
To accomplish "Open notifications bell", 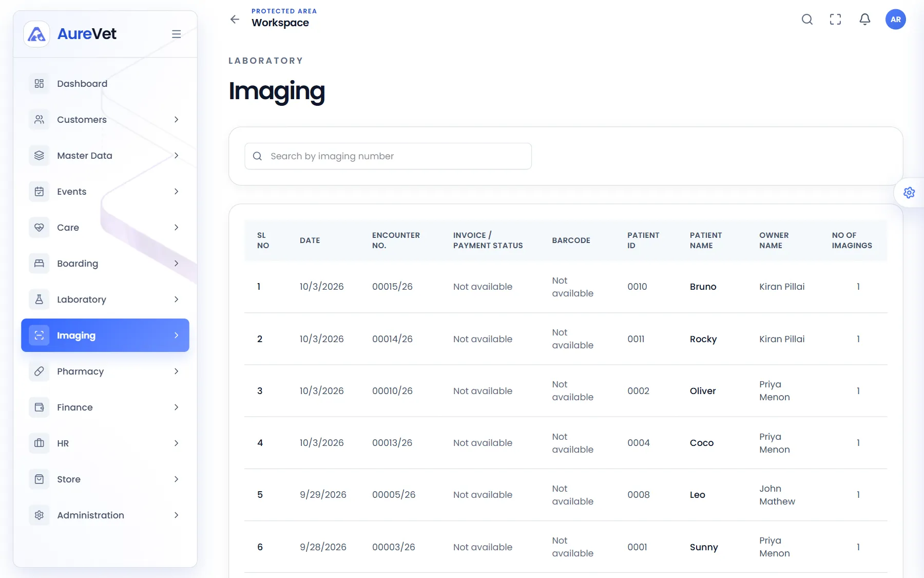I will tap(864, 19).
